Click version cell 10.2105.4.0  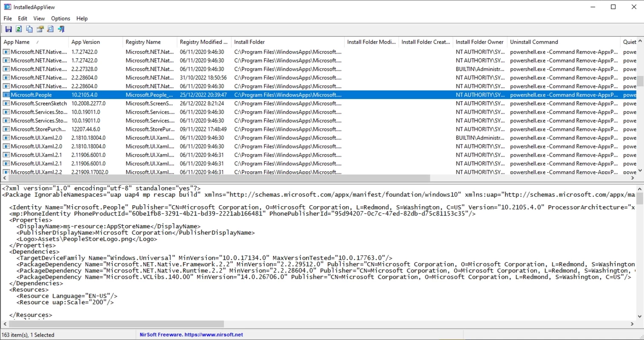pyautogui.click(x=84, y=95)
